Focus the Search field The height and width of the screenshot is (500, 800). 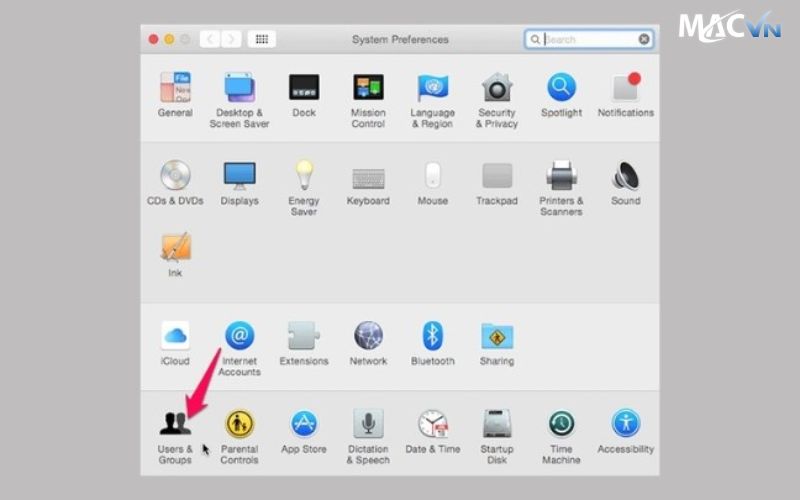pyautogui.click(x=589, y=39)
